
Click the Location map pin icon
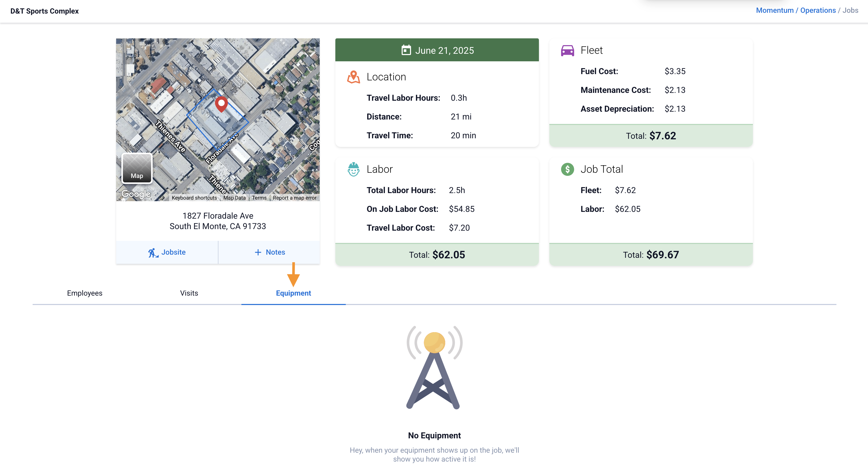click(x=353, y=77)
